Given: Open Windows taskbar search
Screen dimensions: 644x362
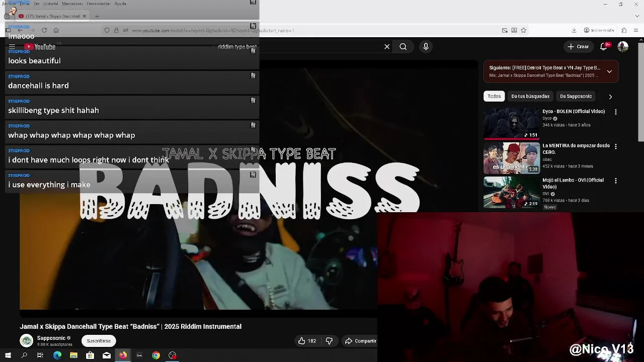Looking at the screenshot, I should click(x=24, y=355).
